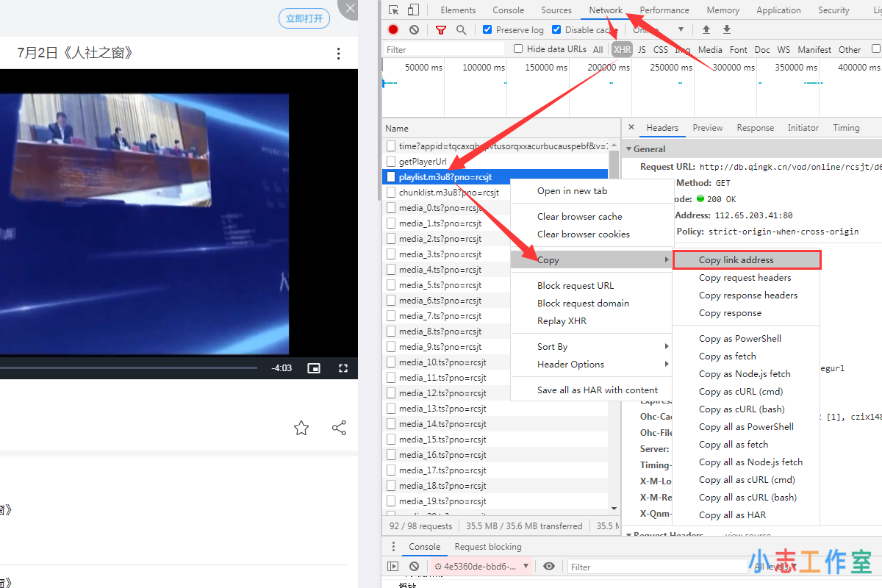Show the console sidebar icon
This screenshot has height=588, width=882.
tap(393, 567)
